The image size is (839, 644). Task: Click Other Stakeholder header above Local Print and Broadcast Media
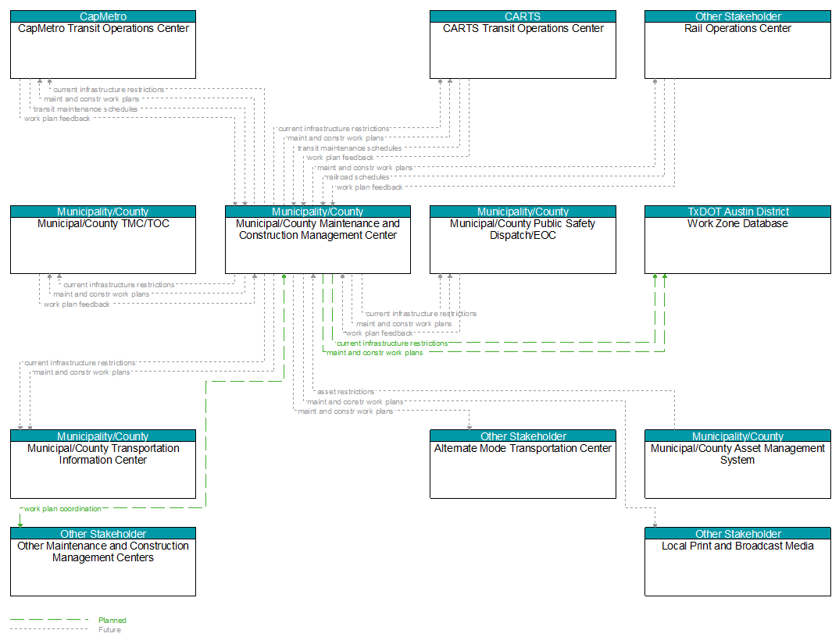click(x=737, y=534)
